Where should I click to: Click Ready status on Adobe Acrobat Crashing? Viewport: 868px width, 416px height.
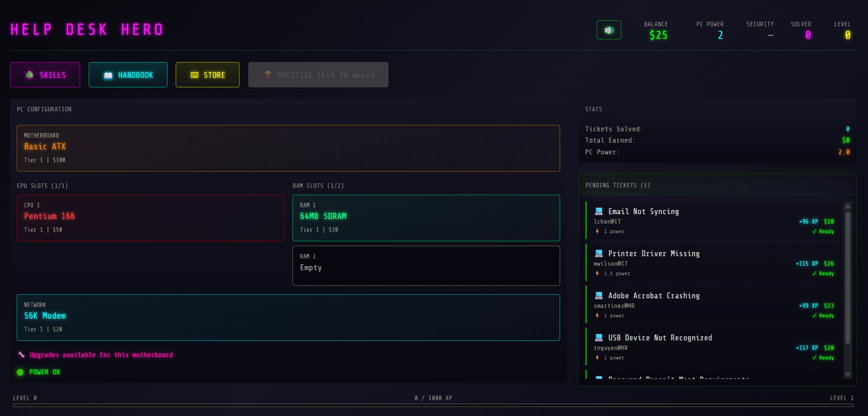(x=823, y=316)
